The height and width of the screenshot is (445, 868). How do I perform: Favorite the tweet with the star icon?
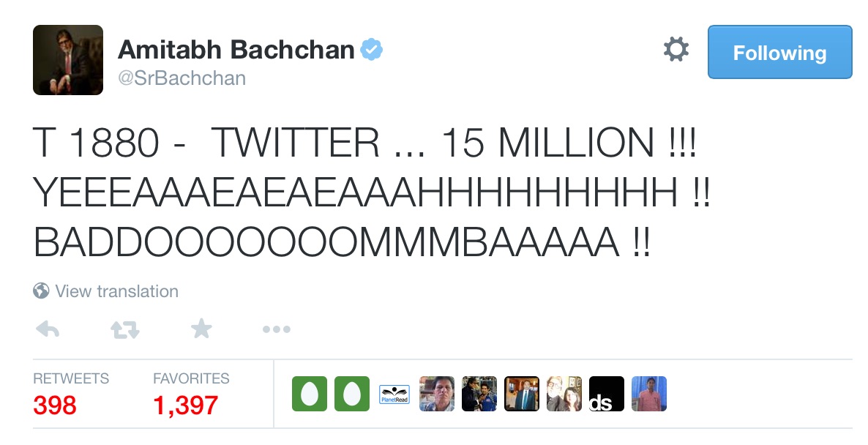[201, 330]
